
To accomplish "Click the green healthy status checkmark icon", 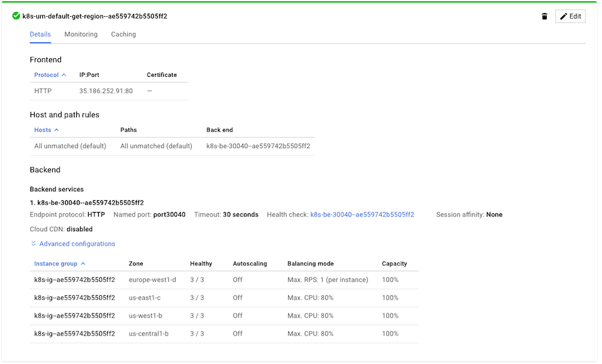I will [x=16, y=16].
